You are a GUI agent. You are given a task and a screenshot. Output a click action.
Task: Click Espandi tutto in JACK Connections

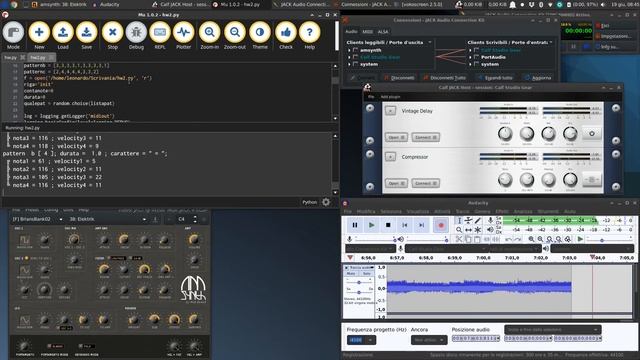[495, 78]
